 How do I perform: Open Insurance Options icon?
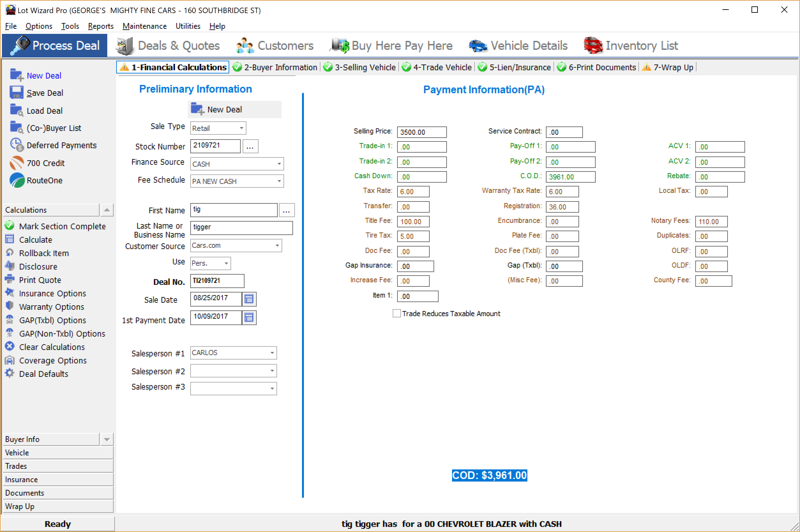click(x=10, y=293)
